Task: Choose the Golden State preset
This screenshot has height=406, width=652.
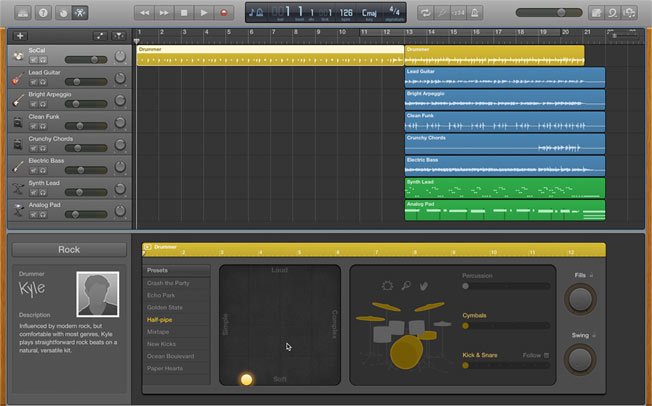Action: click(165, 307)
